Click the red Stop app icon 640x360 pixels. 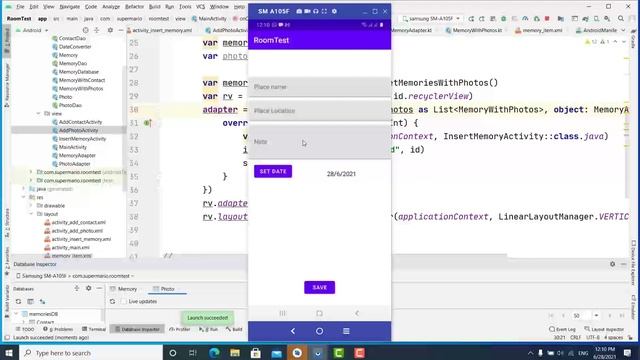point(547,18)
